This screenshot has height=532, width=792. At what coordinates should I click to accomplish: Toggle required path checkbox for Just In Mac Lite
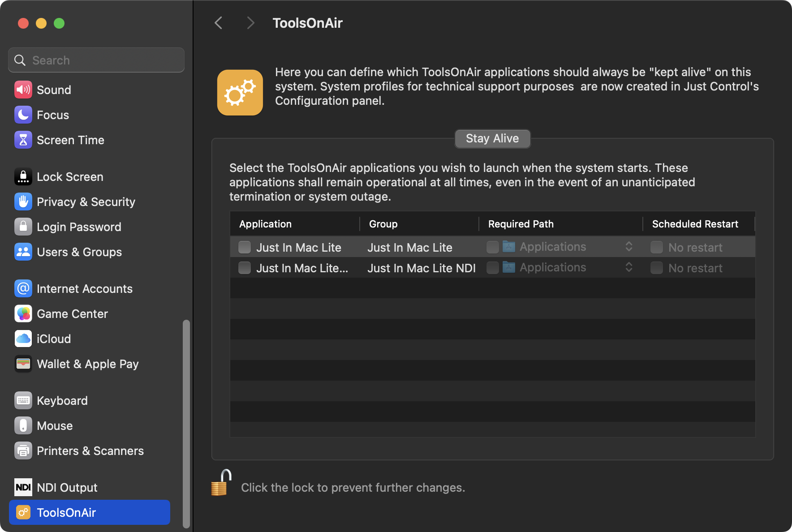pos(493,247)
